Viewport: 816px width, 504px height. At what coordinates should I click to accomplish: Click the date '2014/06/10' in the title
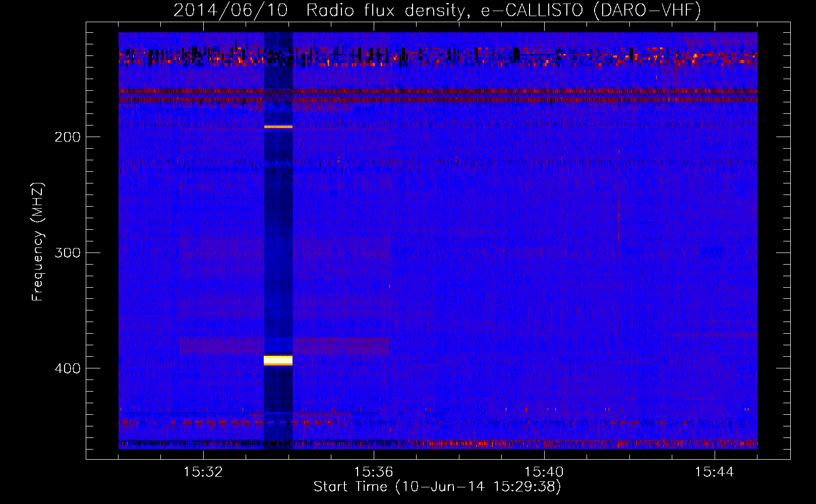coord(230,11)
